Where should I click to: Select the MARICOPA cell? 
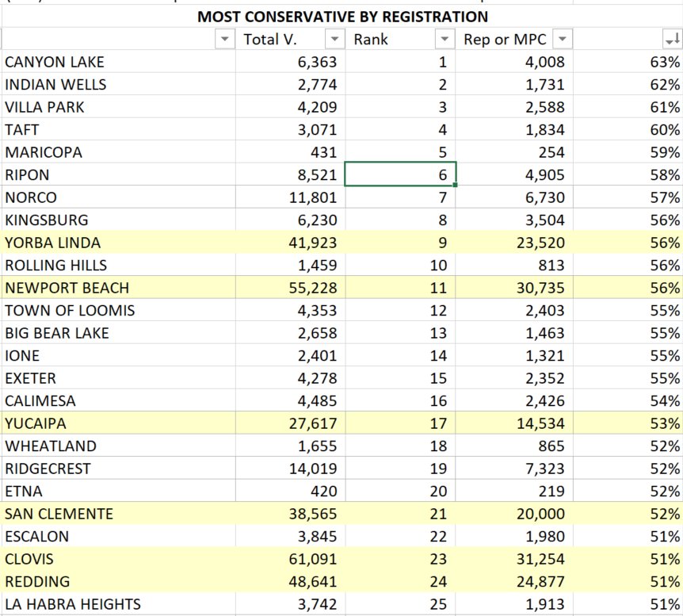point(119,152)
